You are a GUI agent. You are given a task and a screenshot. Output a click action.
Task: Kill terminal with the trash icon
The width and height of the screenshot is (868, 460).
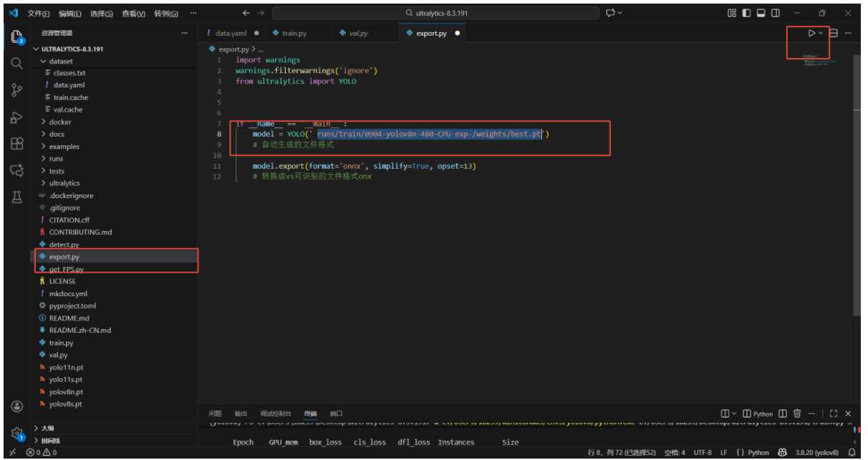796,413
